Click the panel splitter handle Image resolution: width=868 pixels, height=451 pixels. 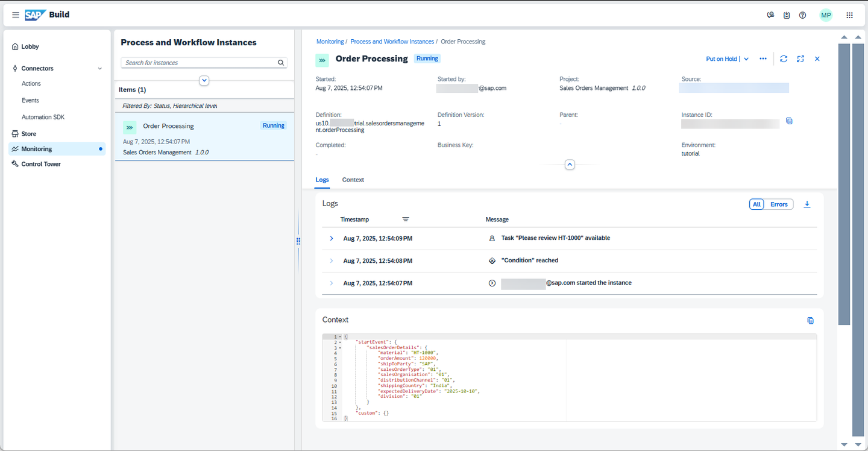point(298,241)
